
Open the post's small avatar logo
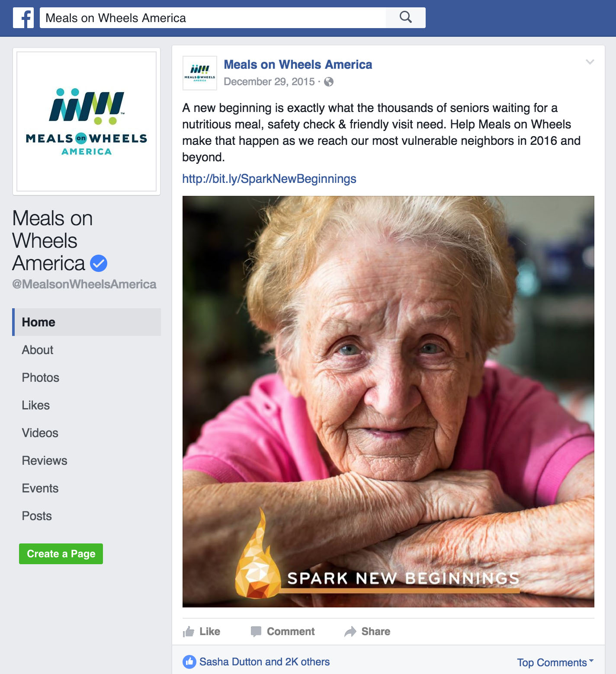point(200,73)
